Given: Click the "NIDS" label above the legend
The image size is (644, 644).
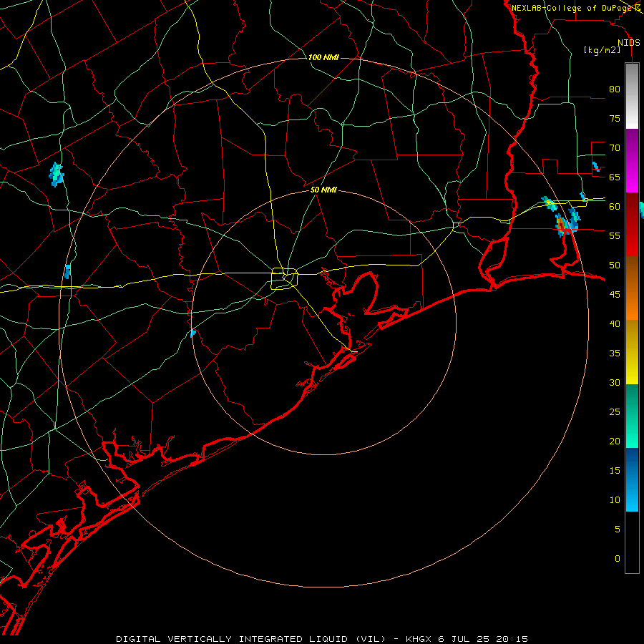Looking at the screenshot, I should click(x=628, y=43).
